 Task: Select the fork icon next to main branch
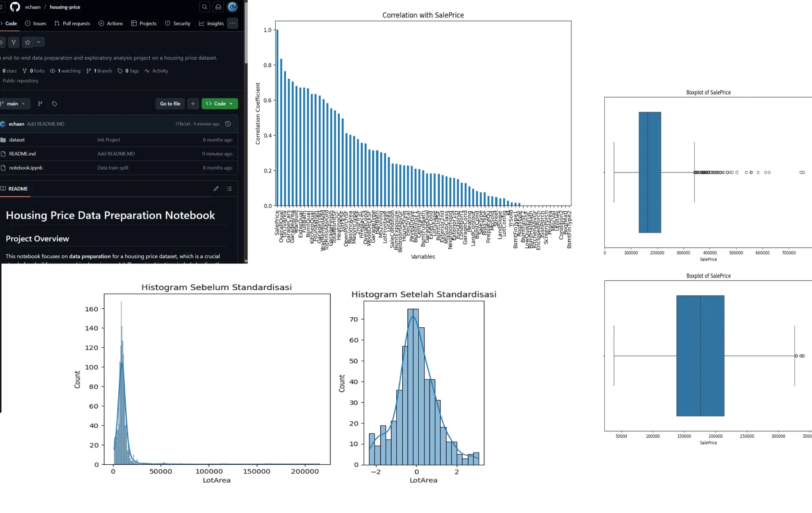coord(40,104)
